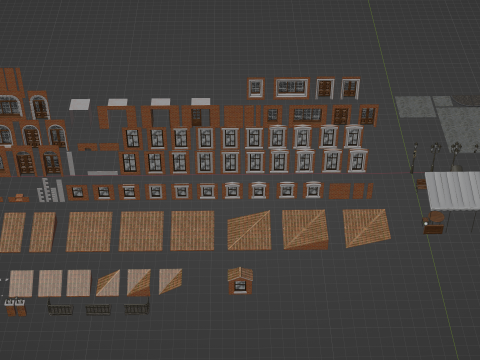Select the leftmost white flat slab
The height and width of the screenshot is (360, 480).
tap(79, 104)
